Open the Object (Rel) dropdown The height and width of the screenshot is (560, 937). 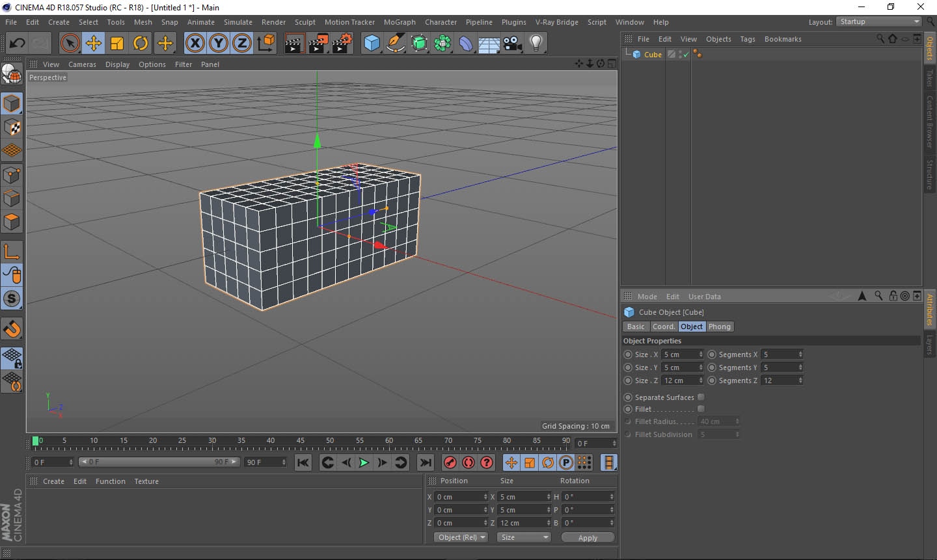[x=461, y=537]
